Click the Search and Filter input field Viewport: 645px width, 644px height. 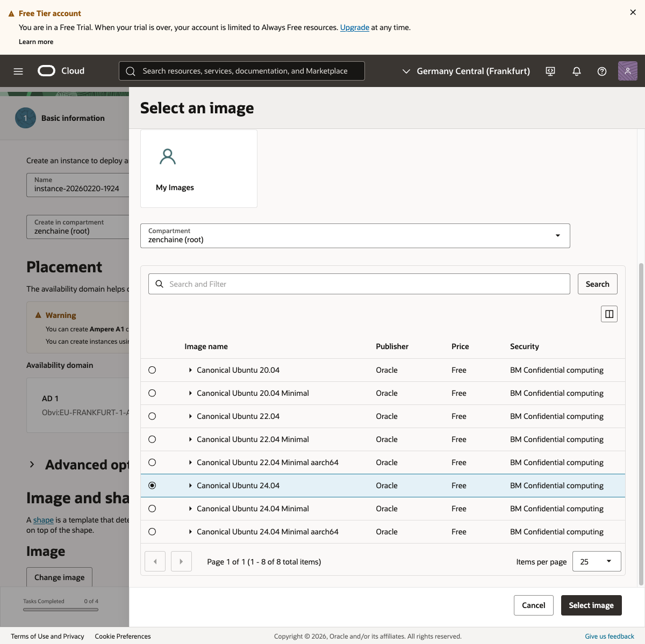359,284
